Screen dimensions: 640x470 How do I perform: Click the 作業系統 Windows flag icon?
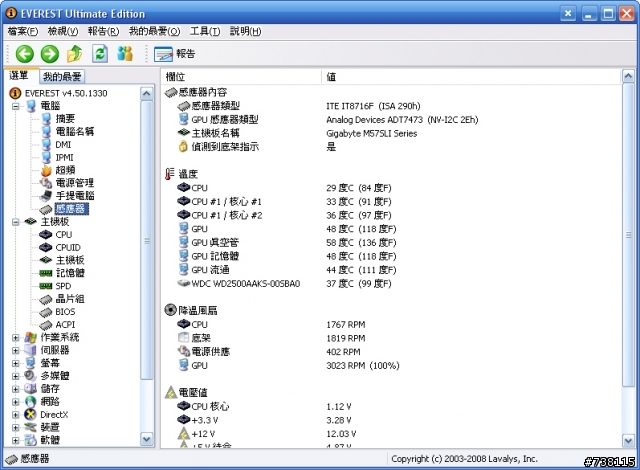[31, 337]
